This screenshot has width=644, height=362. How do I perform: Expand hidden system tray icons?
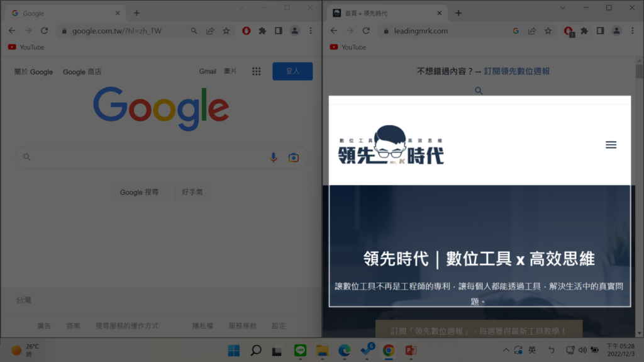click(506, 350)
